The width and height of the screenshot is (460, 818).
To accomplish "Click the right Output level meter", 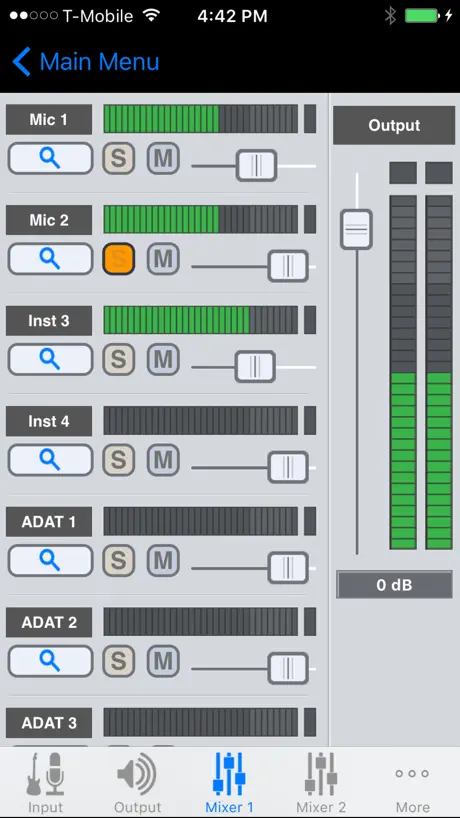I will [439, 372].
